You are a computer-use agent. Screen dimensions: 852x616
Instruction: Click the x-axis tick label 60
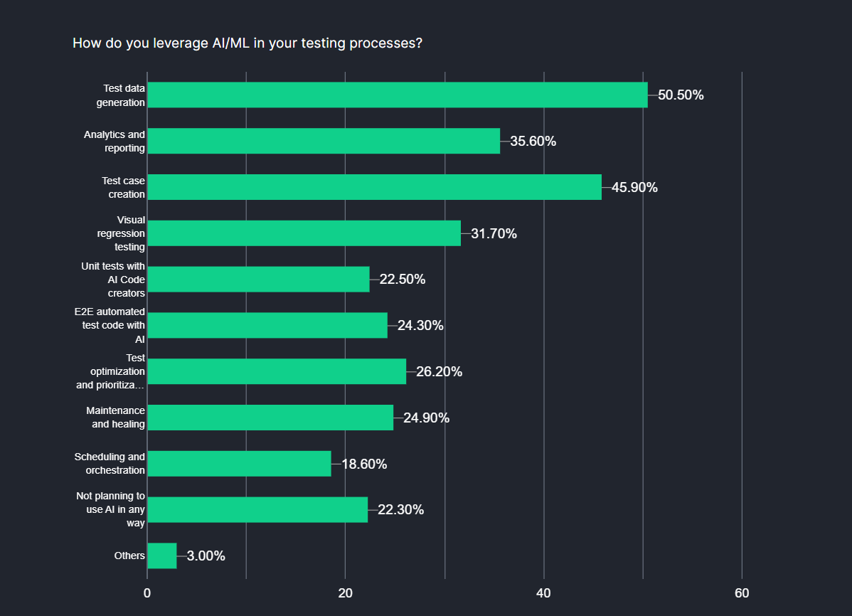click(x=742, y=593)
